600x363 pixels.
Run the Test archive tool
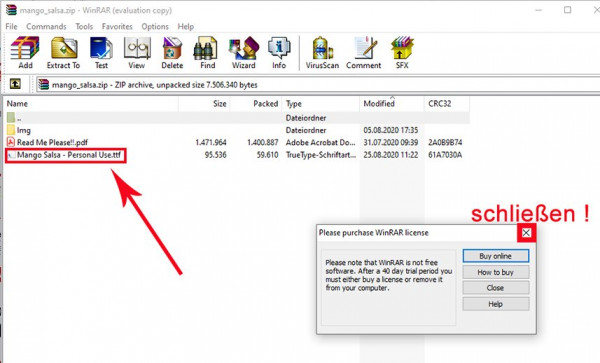click(x=101, y=52)
